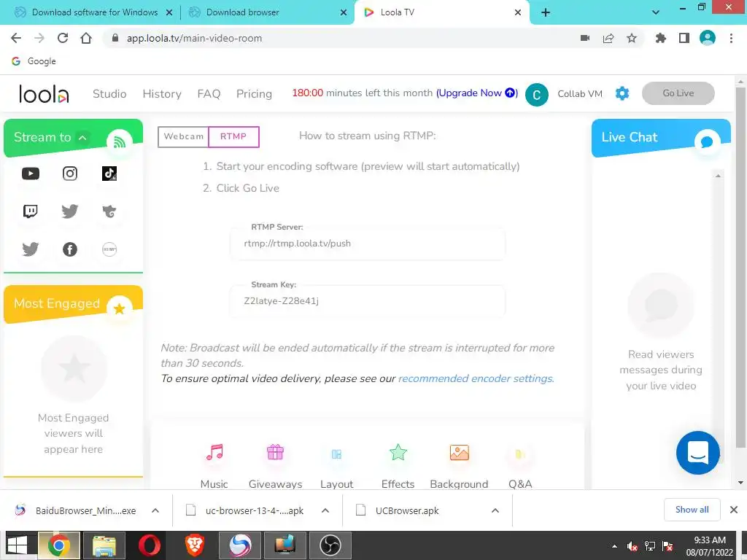The height and width of the screenshot is (560, 747).
Task: Go back to previous page
Action: pyautogui.click(x=16, y=38)
